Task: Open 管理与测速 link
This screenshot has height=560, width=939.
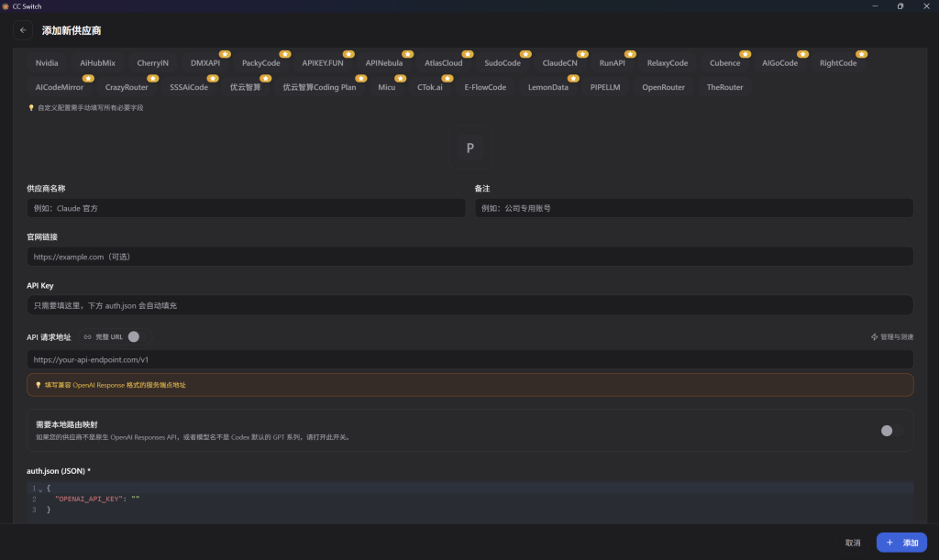Action: click(892, 337)
